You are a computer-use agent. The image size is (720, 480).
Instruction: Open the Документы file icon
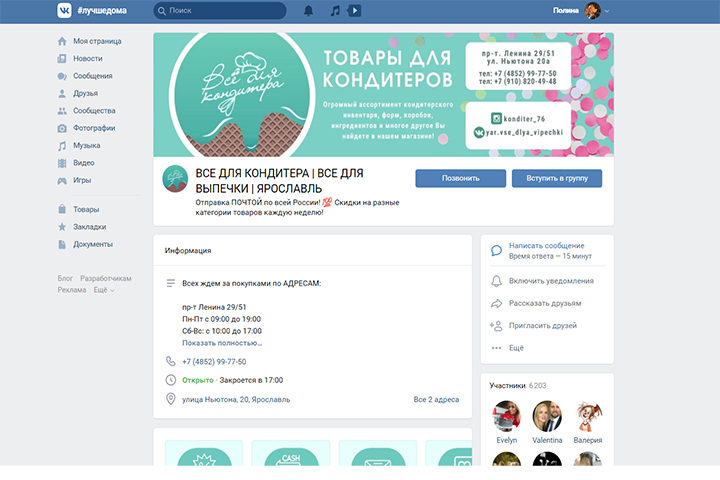(62, 244)
